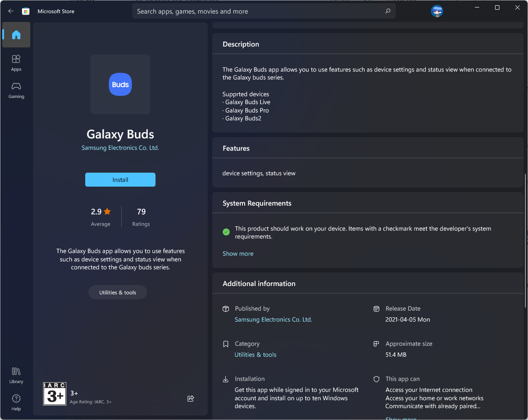
Task: Open the user profile avatar
Action: (x=437, y=11)
